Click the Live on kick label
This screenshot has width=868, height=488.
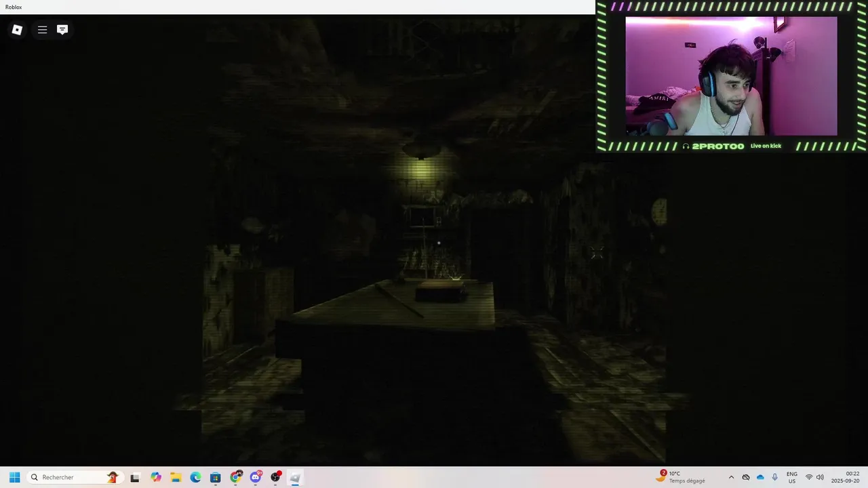tap(766, 146)
